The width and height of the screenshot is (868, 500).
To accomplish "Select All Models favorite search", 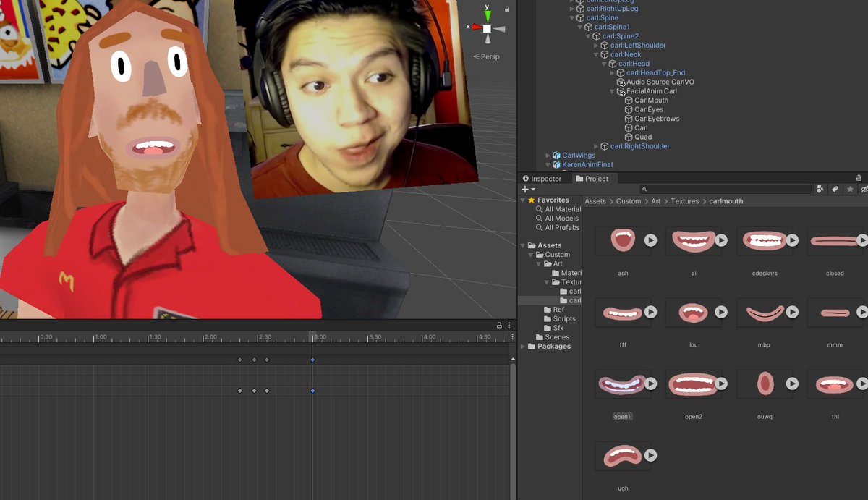I will 556,219.
